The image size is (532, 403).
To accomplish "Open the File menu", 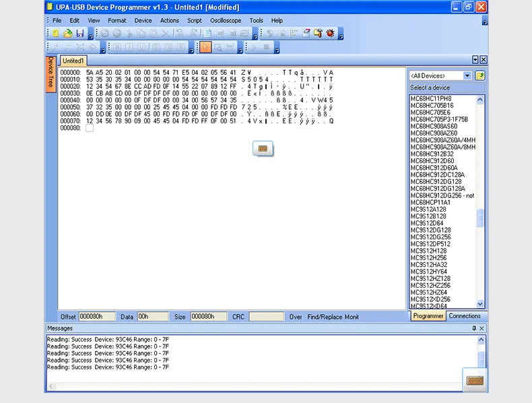I will click(57, 20).
